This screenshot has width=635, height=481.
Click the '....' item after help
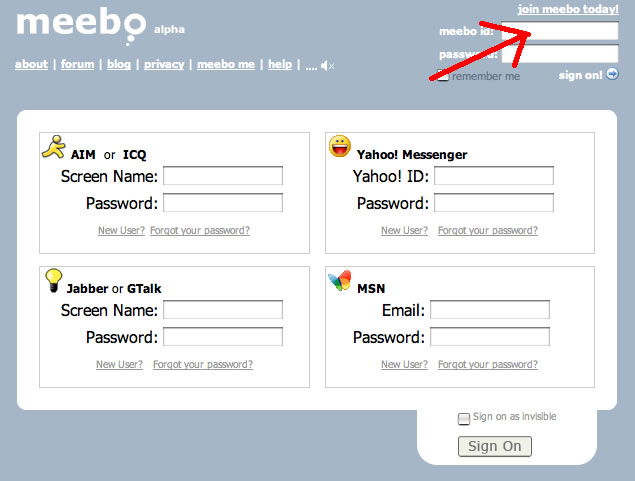(311, 66)
